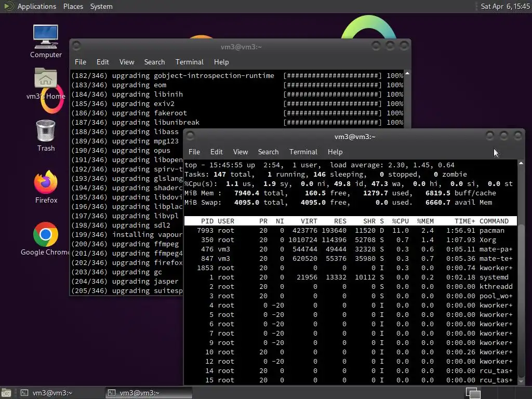Open the Trash desktop icon

(x=46, y=136)
